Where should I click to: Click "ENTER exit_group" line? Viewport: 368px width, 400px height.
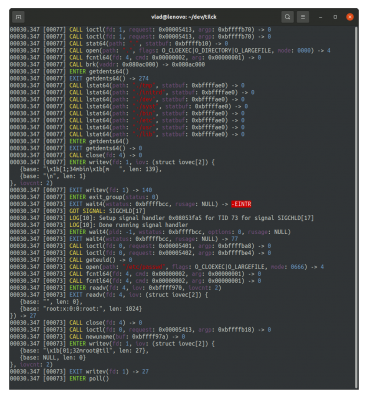tap(84, 197)
